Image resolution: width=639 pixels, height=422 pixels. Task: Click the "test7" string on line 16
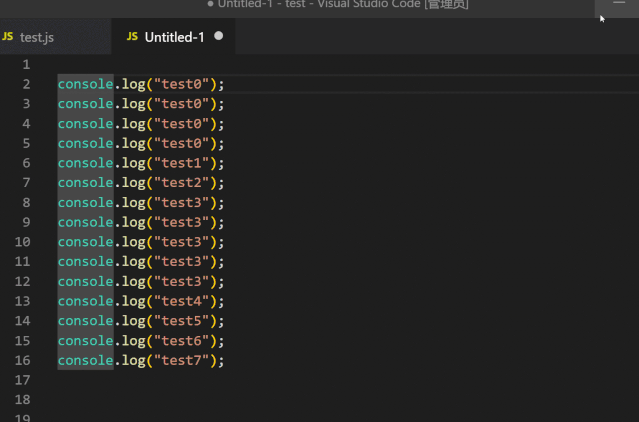coord(181,360)
